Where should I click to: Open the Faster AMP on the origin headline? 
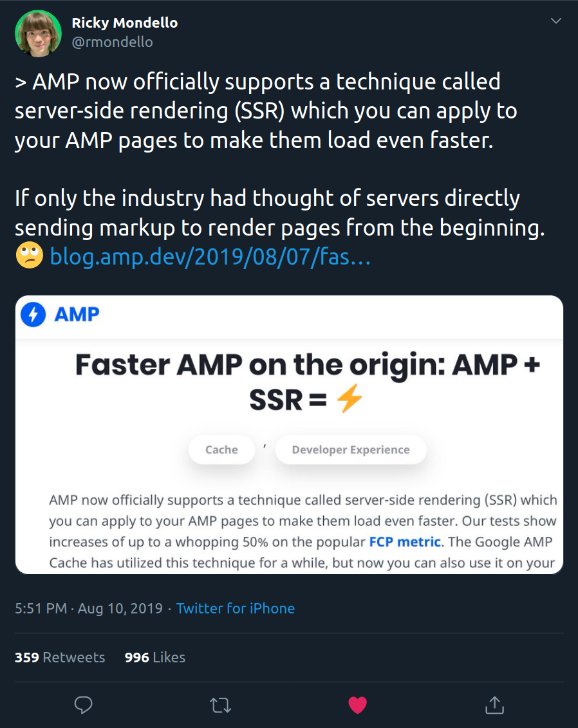click(307, 382)
